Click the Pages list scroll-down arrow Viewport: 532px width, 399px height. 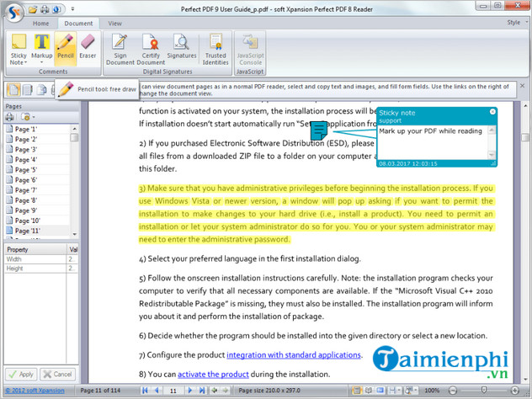[x=74, y=234]
